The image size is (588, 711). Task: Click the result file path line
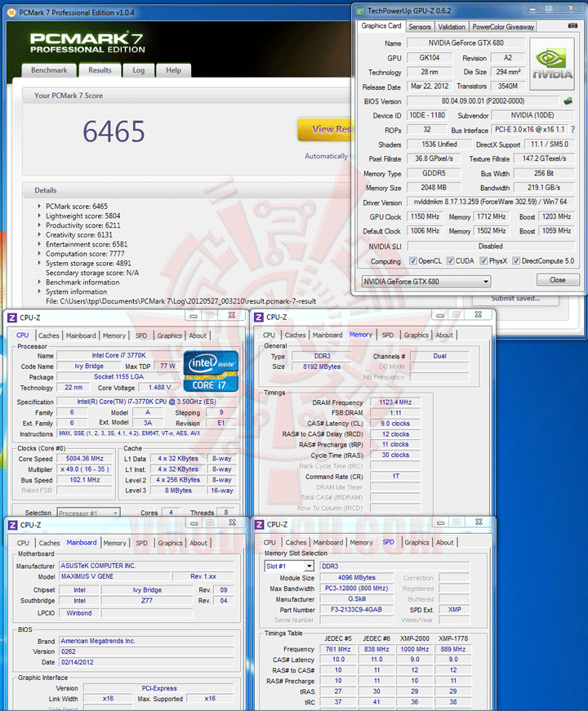coord(180,301)
